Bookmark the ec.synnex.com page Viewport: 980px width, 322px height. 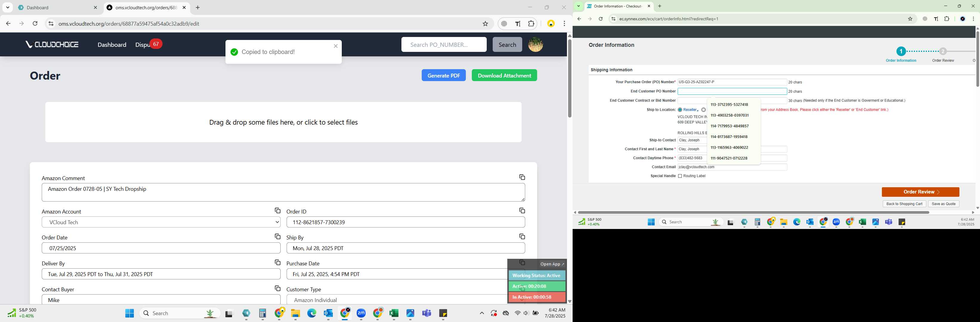click(x=910, y=18)
